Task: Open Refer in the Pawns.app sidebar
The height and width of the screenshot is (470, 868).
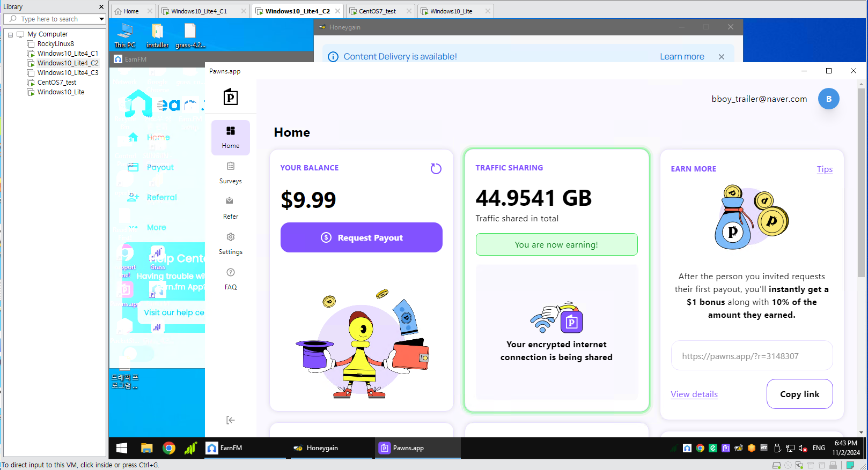Action: (x=231, y=208)
